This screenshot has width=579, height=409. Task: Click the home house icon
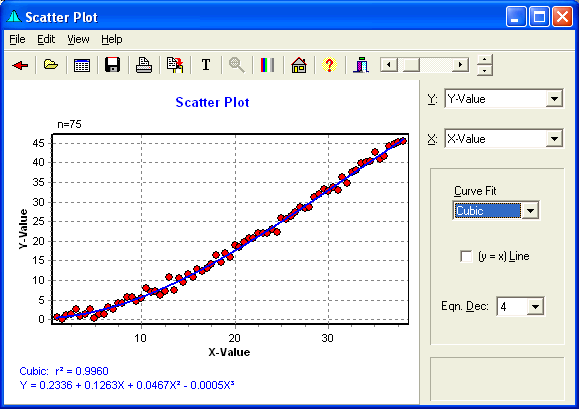[x=299, y=65]
